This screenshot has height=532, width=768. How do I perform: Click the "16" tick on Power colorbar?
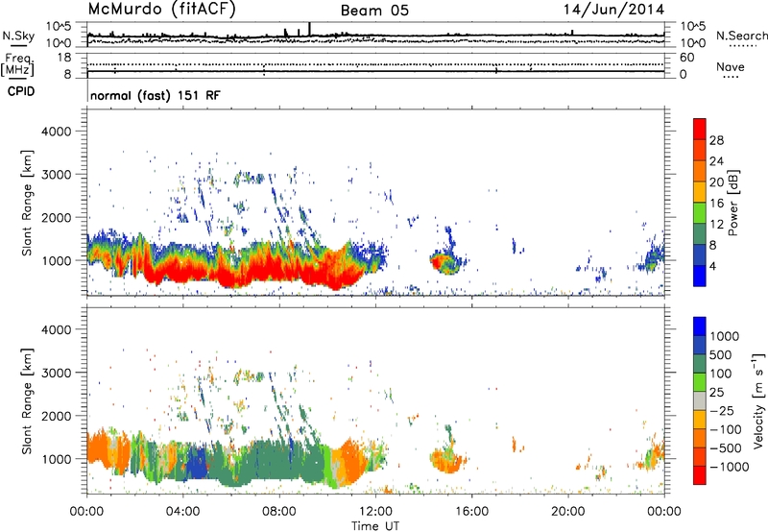tap(716, 204)
